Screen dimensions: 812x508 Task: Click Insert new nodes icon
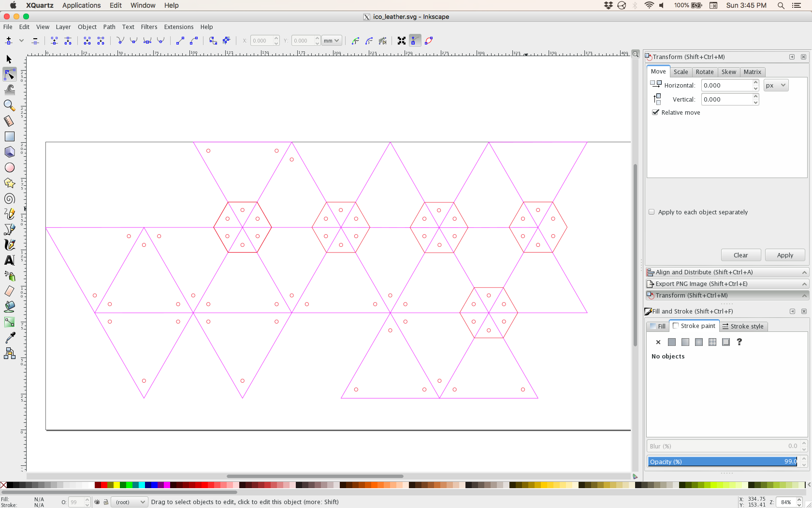(9, 41)
